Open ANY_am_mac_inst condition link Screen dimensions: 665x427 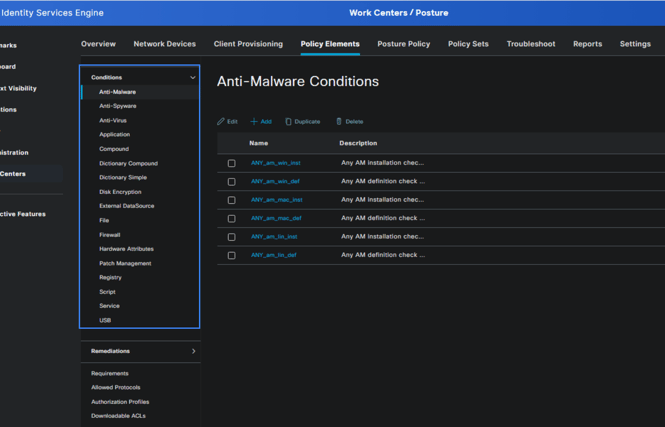point(277,200)
